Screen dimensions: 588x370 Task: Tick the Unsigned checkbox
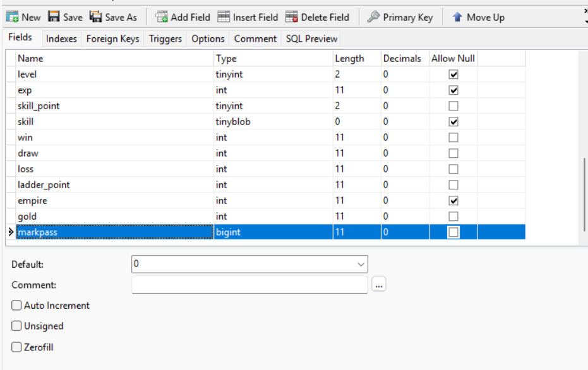[16, 326]
